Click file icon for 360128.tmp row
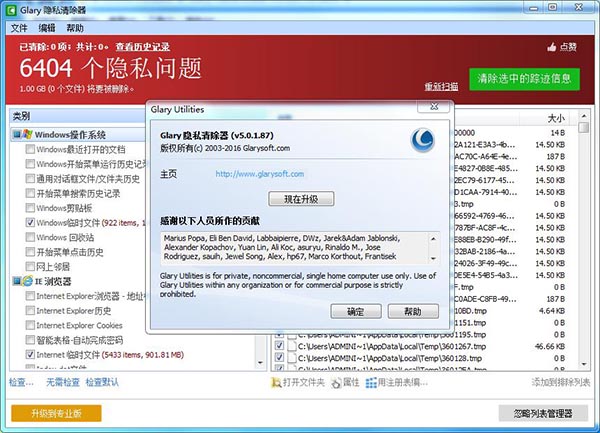 pos(292,358)
